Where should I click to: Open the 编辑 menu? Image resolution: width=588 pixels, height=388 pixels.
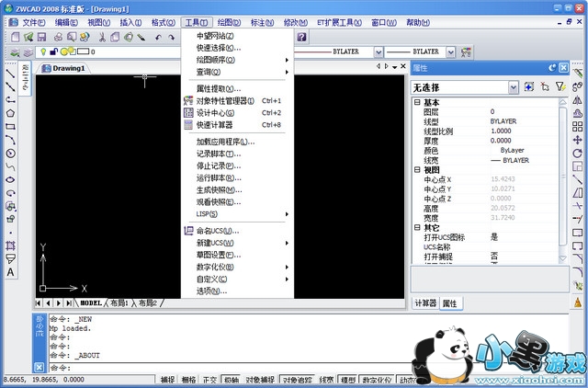click(66, 22)
